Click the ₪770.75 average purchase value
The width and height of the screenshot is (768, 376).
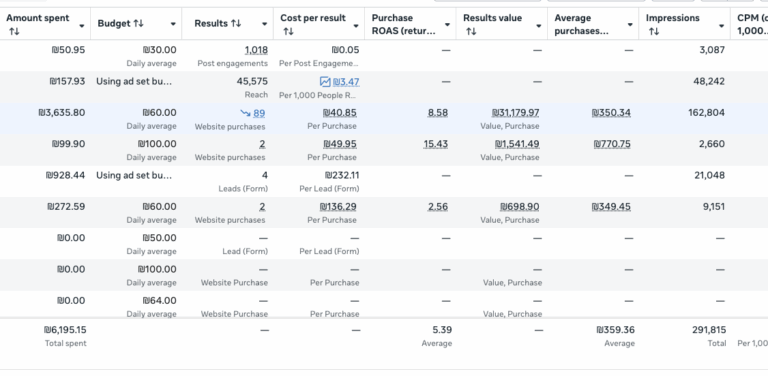point(612,144)
